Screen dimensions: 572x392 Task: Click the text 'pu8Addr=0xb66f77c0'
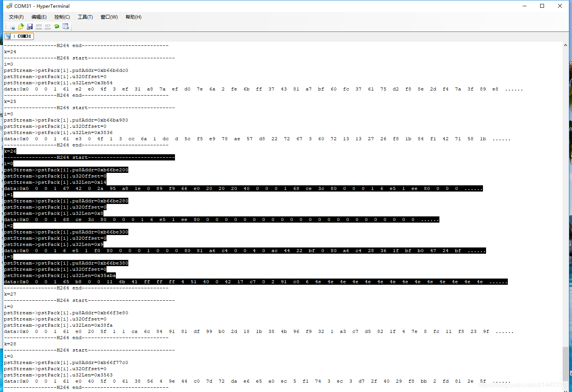coord(100,362)
